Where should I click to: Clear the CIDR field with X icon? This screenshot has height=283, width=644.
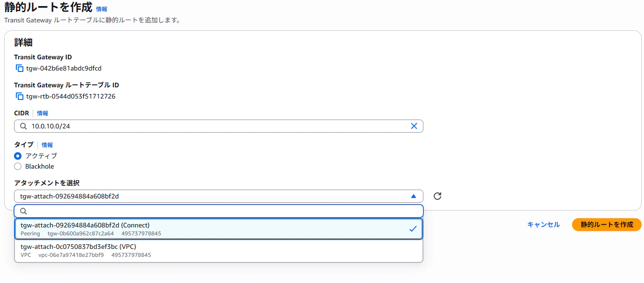point(414,126)
